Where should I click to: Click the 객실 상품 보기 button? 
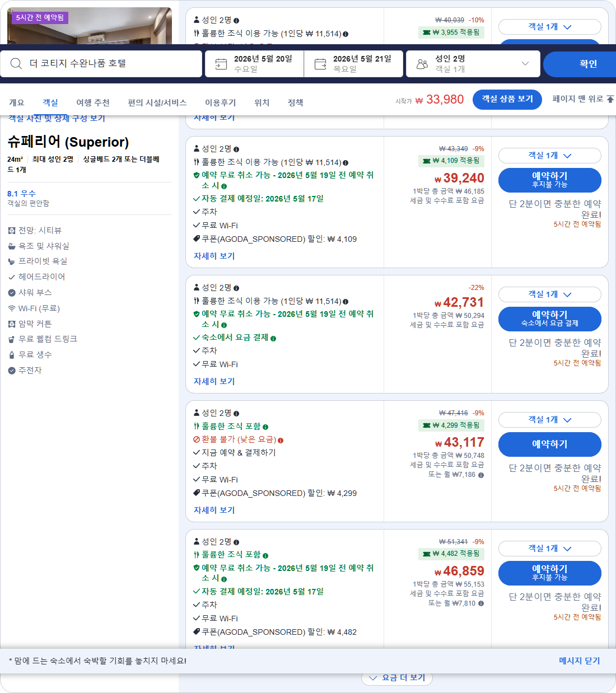coord(507,99)
